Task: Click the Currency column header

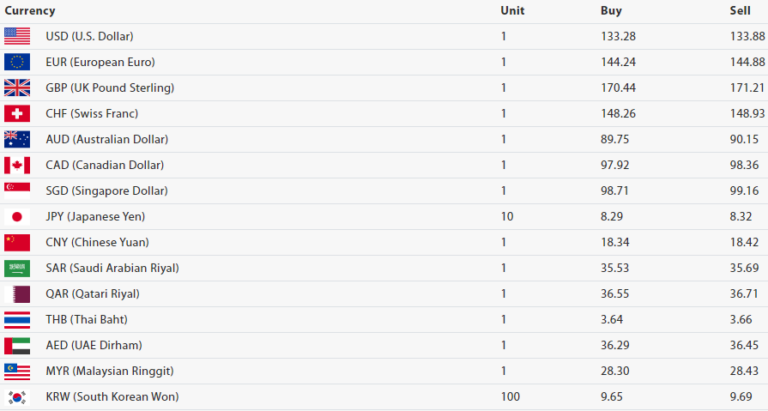Action: point(30,10)
